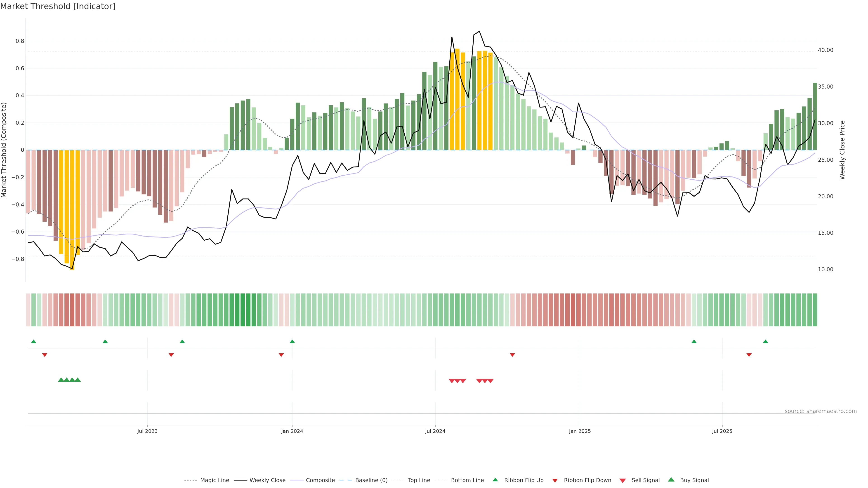Image resolution: width=868 pixels, height=488 pixels.
Task: Click the last ribbon flip down marker
Action: [749, 355]
